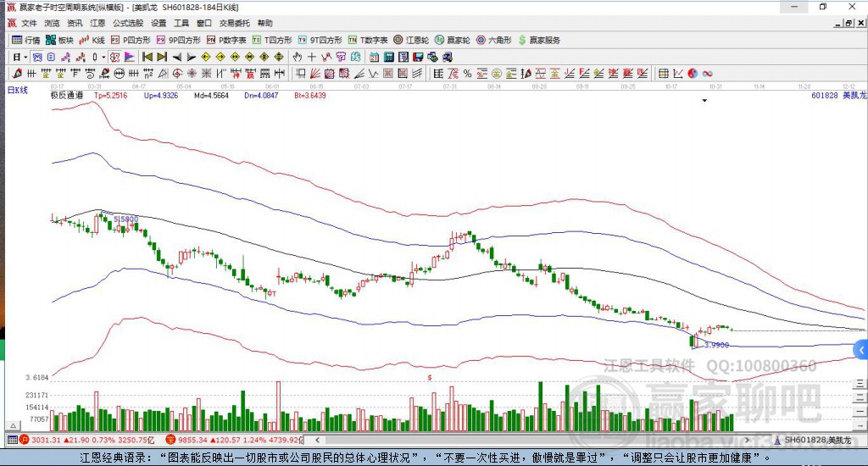Click the percent sign tool
This screenshot has height=466, width=868.
click(x=467, y=74)
